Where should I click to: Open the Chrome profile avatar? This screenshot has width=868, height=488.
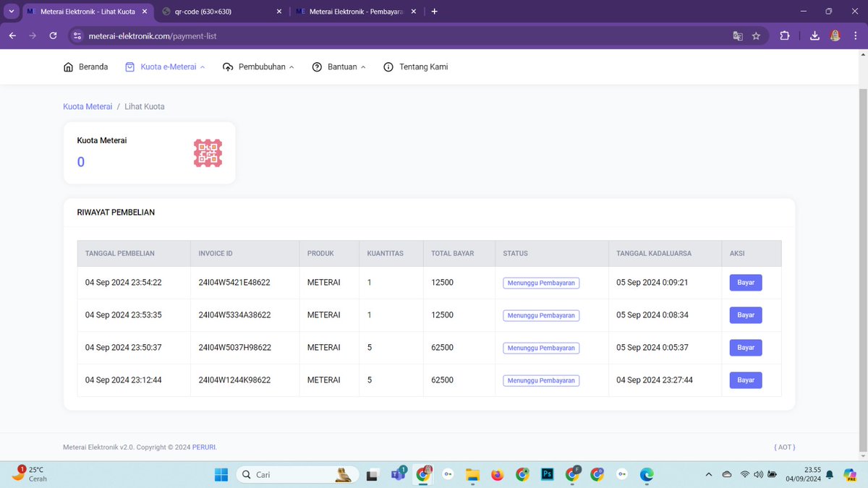click(835, 35)
